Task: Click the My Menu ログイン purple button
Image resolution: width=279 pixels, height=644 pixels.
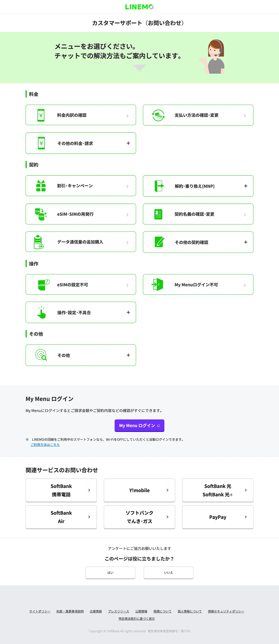Action: click(x=139, y=426)
